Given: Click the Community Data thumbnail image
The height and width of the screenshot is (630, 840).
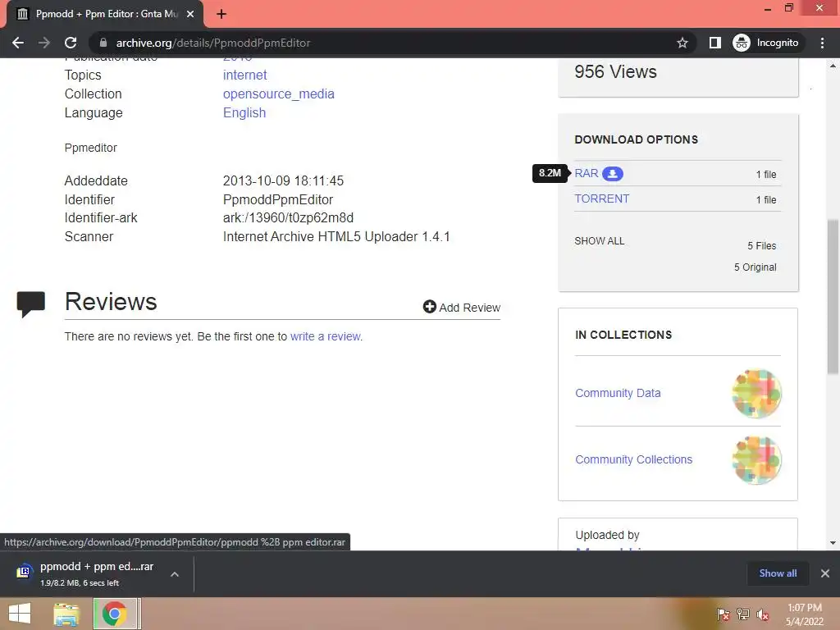Looking at the screenshot, I should tap(756, 393).
